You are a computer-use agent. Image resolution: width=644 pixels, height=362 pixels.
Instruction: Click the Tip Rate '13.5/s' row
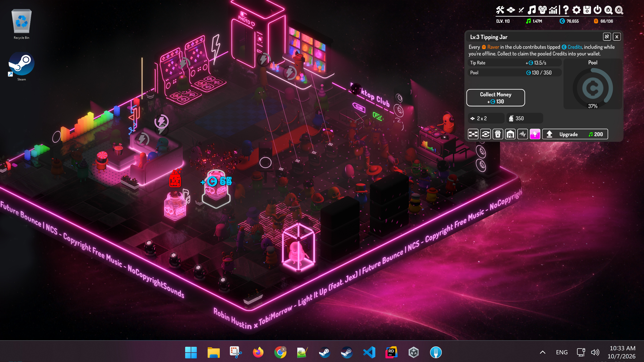click(x=514, y=63)
